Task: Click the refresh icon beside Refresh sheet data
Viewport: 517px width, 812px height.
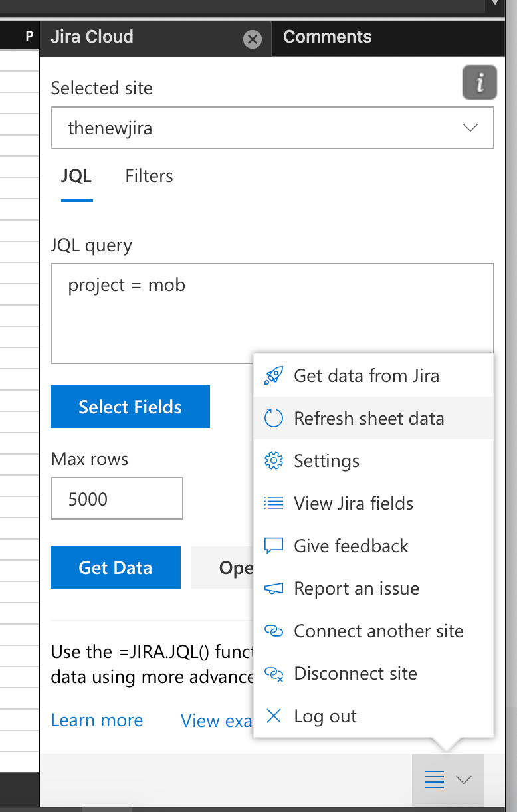Action: (274, 418)
